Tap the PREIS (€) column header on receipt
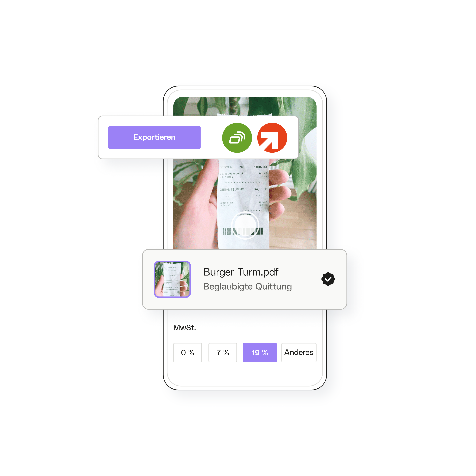Image resolution: width=476 pixels, height=476 pixels. [260, 167]
